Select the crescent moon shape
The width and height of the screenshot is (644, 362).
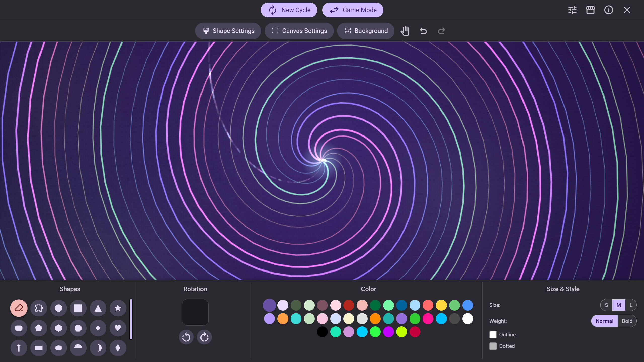98,348
